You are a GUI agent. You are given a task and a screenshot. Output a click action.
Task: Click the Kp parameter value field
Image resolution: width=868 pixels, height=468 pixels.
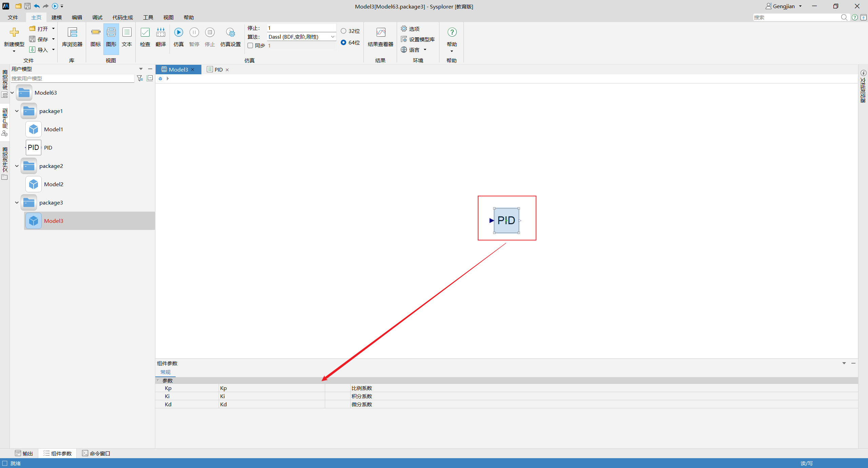(x=271, y=388)
